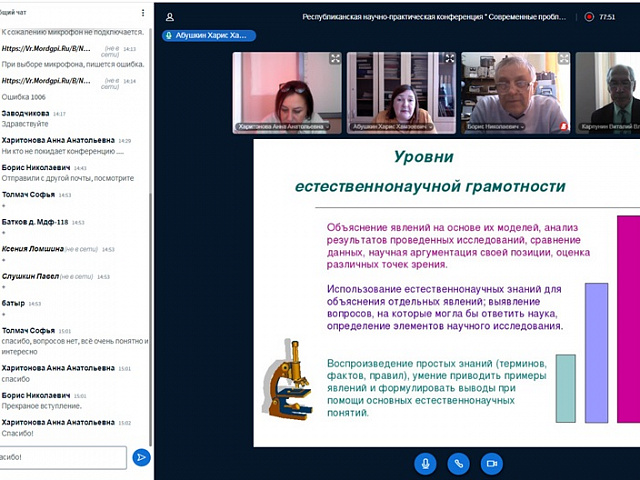Image resolution: width=640 pixels, height=480 pixels.
Task: Click the magenta bar in slide chart
Action: [628, 318]
